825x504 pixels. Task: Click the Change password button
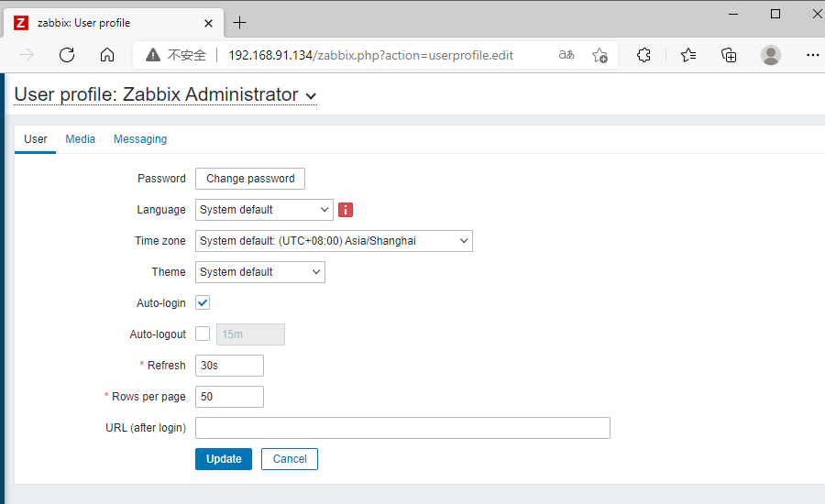click(x=250, y=179)
